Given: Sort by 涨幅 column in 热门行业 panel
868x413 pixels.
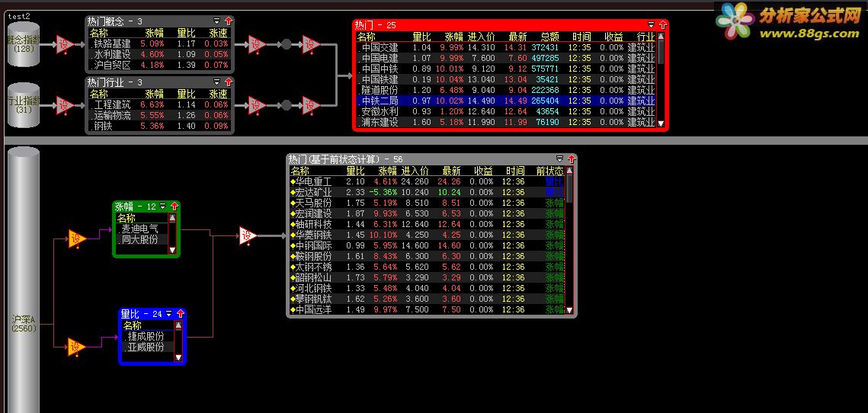Looking at the screenshot, I should click(x=155, y=94).
